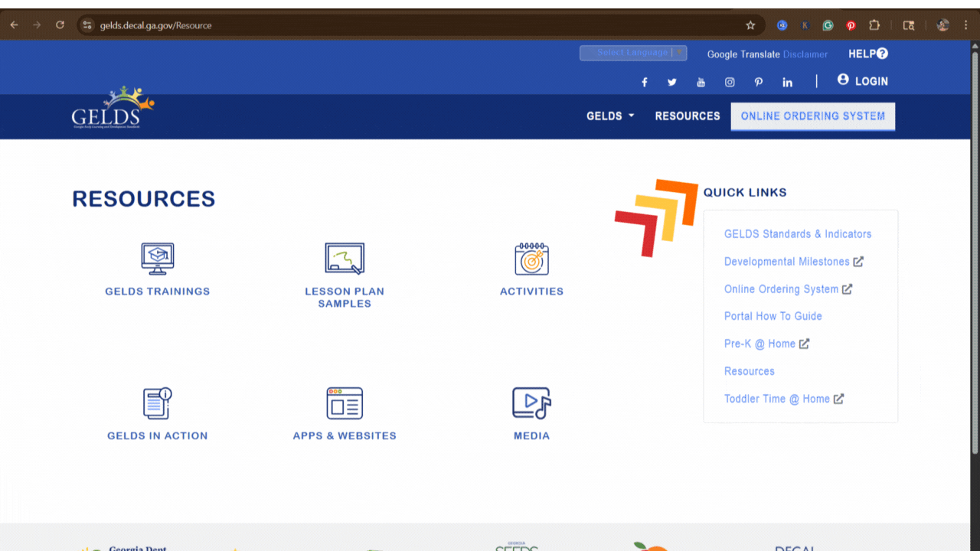Visit the Facebook social icon
The image size is (980, 551).
645,83
